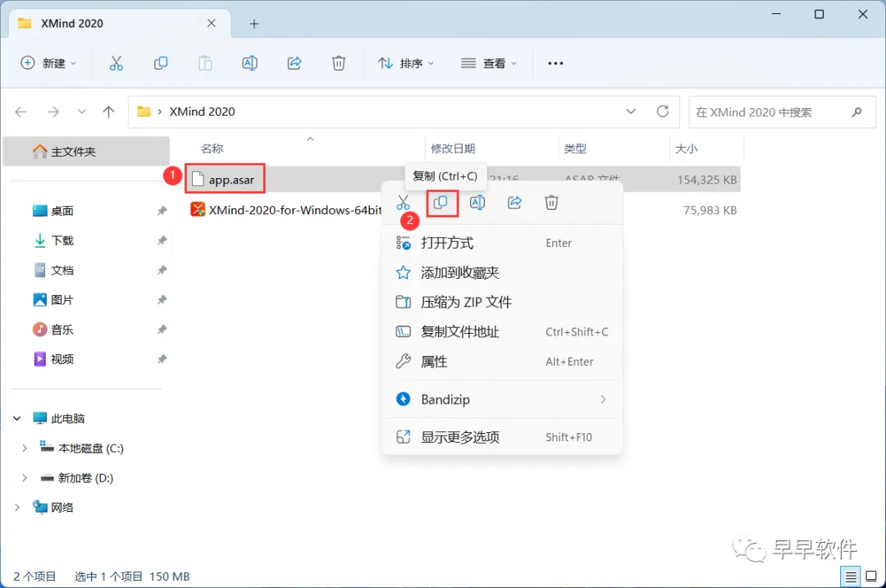Open 图片 in sidebar
The height and width of the screenshot is (588, 886).
(x=62, y=300)
